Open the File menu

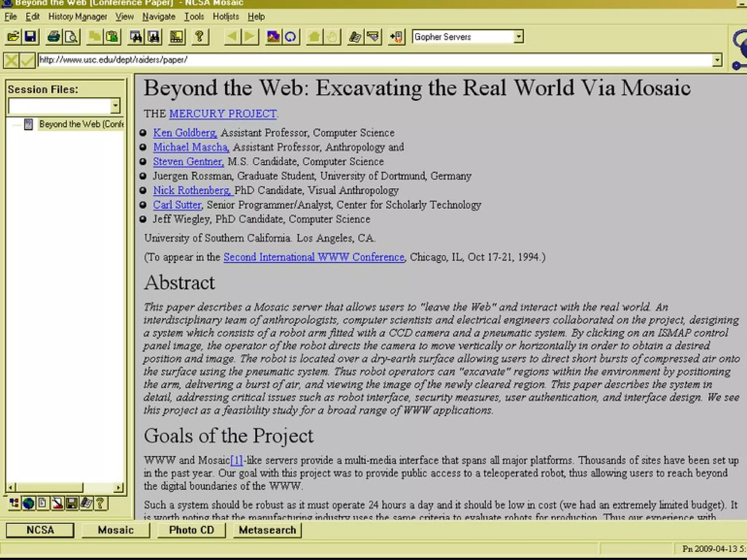tap(11, 16)
